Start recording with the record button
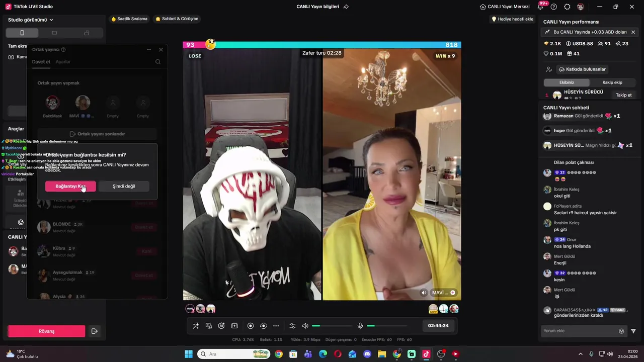Screen dimensions: 644x362 tap(251, 326)
